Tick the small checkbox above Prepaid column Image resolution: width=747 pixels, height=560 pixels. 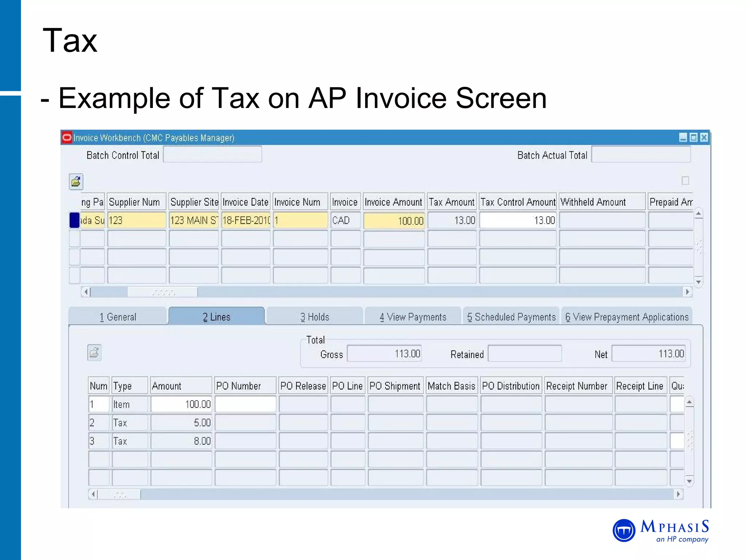click(685, 180)
